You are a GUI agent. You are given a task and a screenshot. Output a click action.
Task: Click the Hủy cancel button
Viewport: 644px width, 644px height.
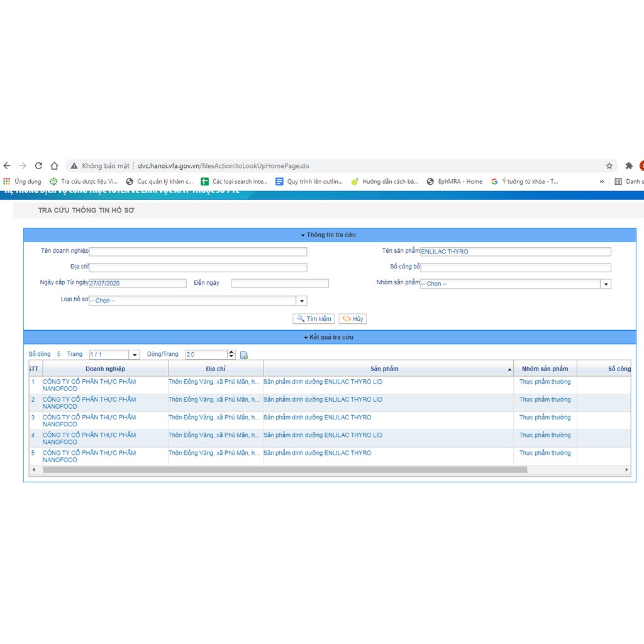tap(353, 319)
